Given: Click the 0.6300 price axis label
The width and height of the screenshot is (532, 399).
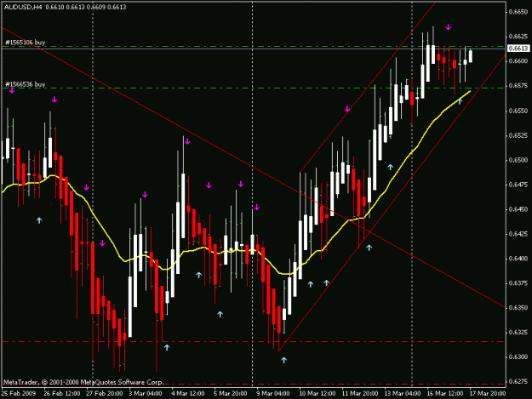Looking at the screenshot, I should [518, 357].
